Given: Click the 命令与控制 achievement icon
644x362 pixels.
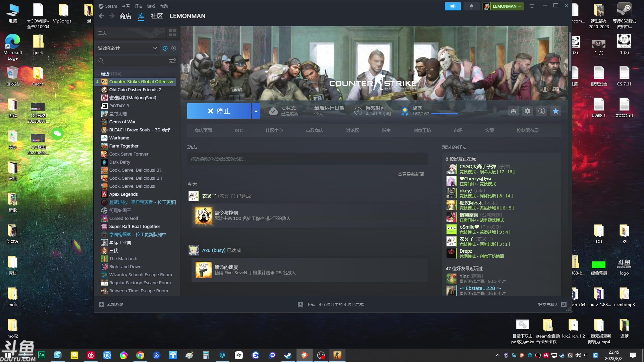Looking at the screenshot, I should tap(204, 216).
